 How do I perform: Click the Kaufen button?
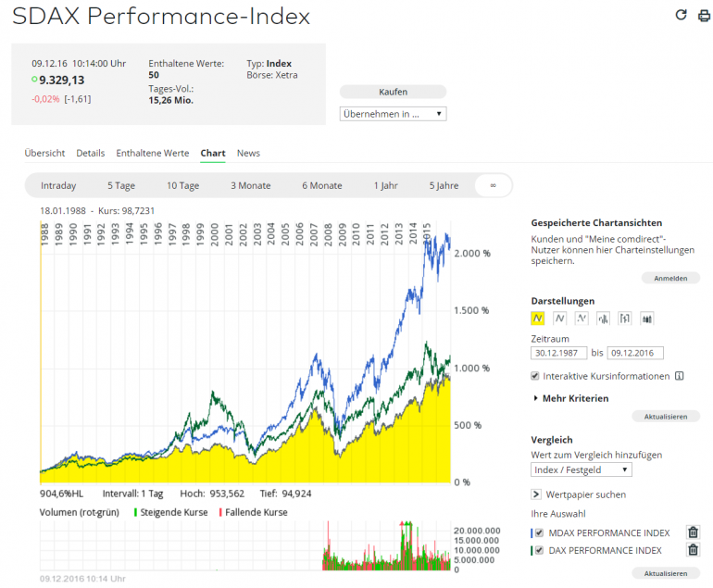pos(393,92)
